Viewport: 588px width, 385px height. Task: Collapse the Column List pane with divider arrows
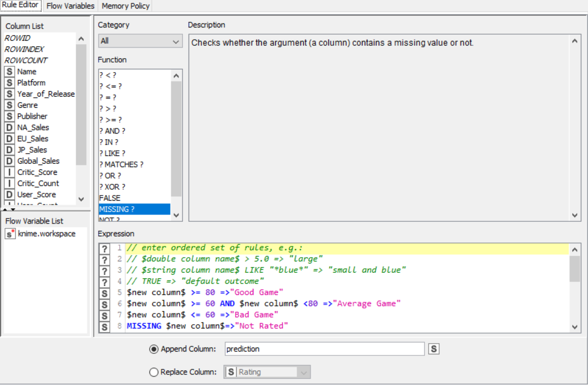click(x=5, y=210)
